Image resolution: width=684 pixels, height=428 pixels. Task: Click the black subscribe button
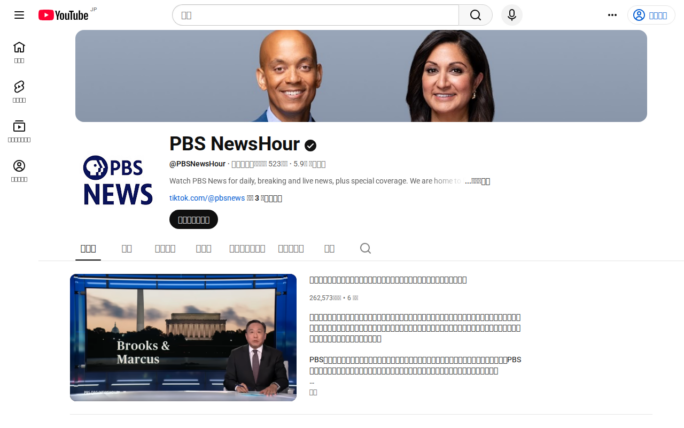click(x=193, y=220)
